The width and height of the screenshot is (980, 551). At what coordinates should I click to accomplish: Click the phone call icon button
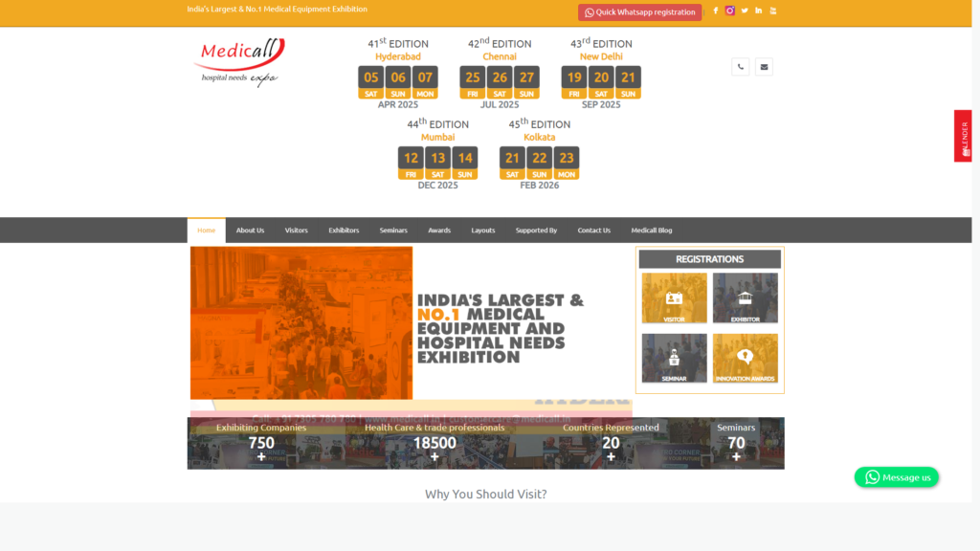pyautogui.click(x=741, y=67)
